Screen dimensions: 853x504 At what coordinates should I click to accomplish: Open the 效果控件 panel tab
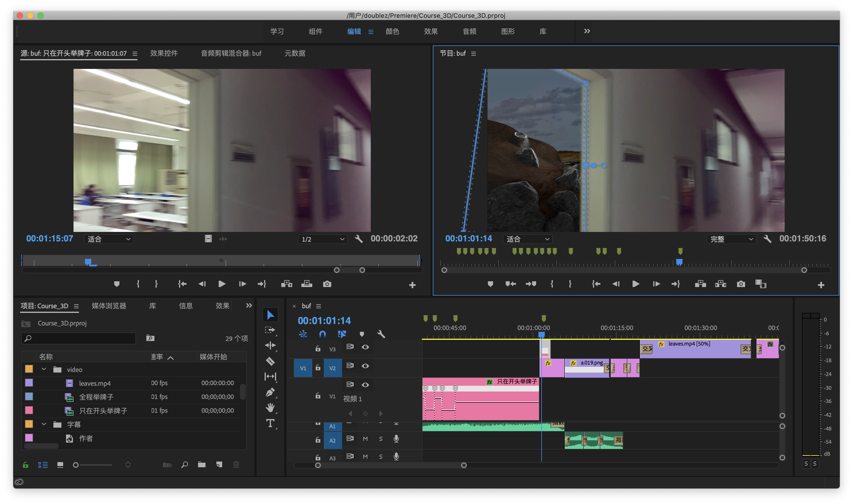pyautogui.click(x=164, y=53)
